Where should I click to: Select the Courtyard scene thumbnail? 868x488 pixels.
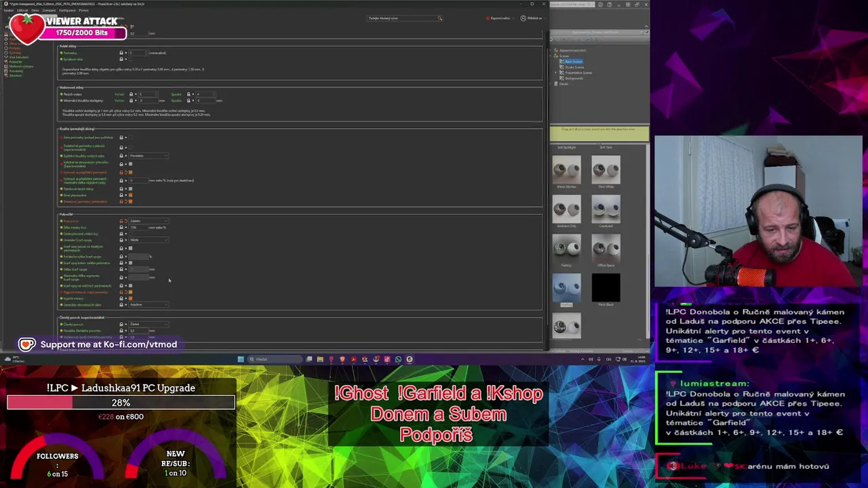[606, 209]
